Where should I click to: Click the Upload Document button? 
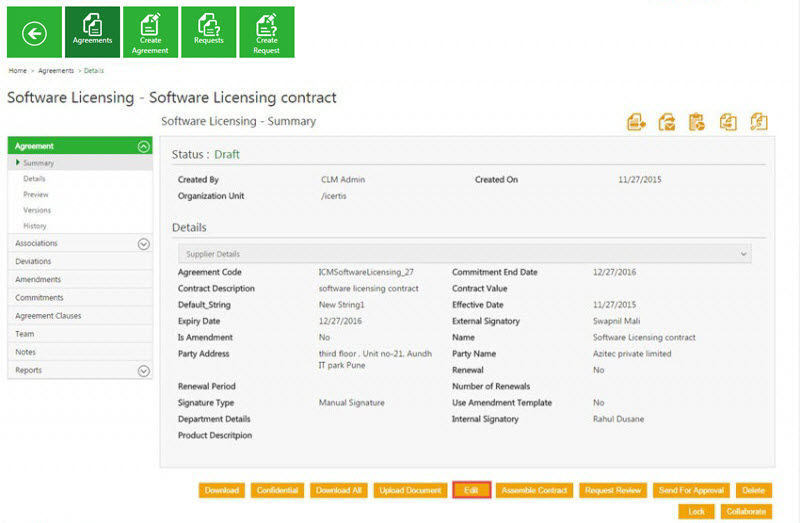[410, 490]
